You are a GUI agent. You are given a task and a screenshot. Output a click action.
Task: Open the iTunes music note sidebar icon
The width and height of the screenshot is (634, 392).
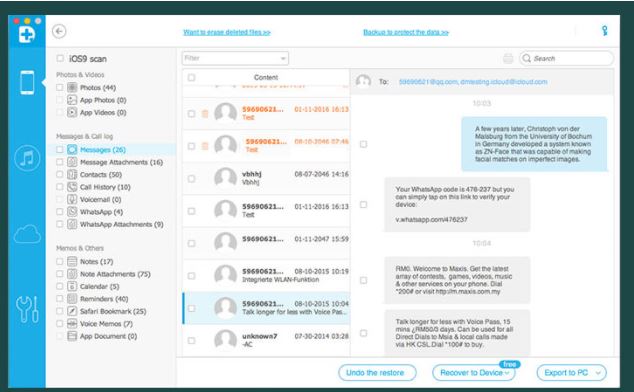[27, 158]
